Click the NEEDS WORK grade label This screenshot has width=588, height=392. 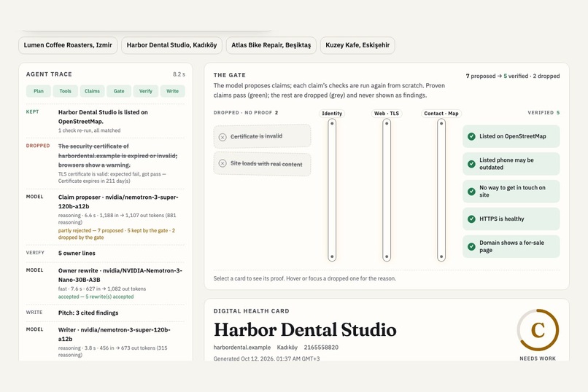538,358
